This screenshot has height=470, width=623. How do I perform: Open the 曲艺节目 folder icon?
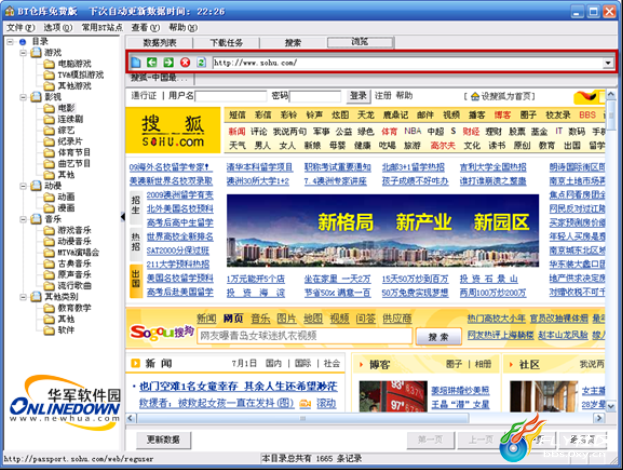click(49, 164)
